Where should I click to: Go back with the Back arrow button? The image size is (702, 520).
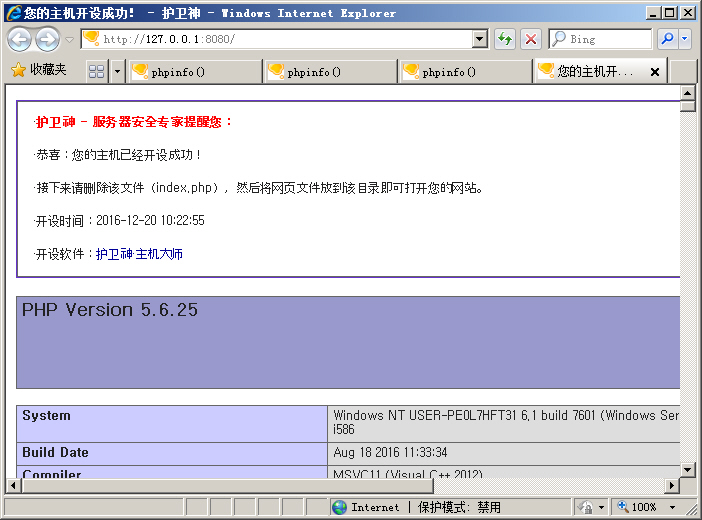(19, 39)
